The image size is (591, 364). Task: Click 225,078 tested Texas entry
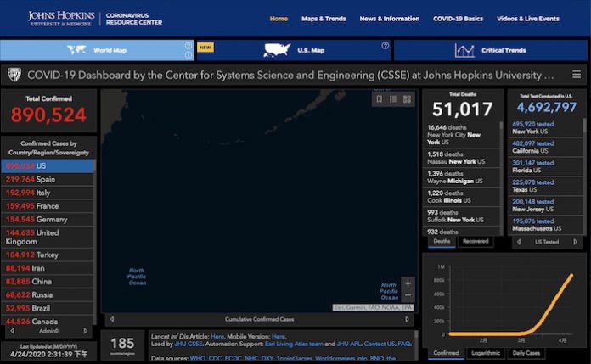545,186
